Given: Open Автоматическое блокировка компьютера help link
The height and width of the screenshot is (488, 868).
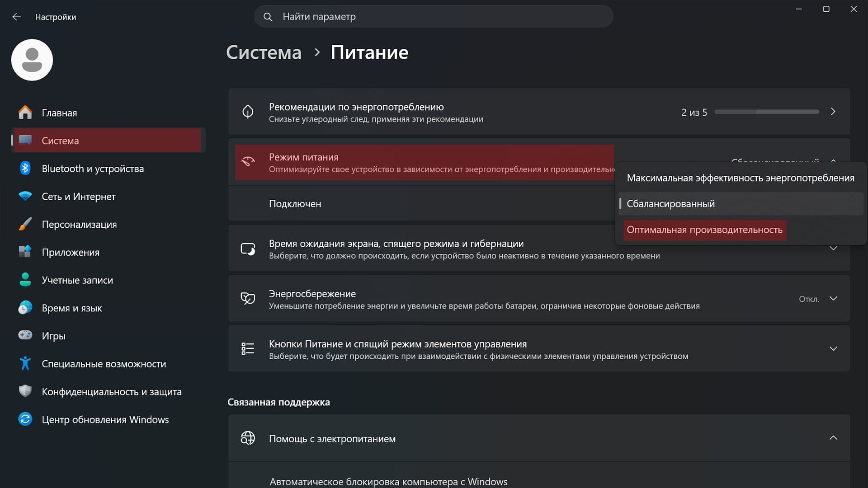Looking at the screenshot, I should (x=388, y=482).
